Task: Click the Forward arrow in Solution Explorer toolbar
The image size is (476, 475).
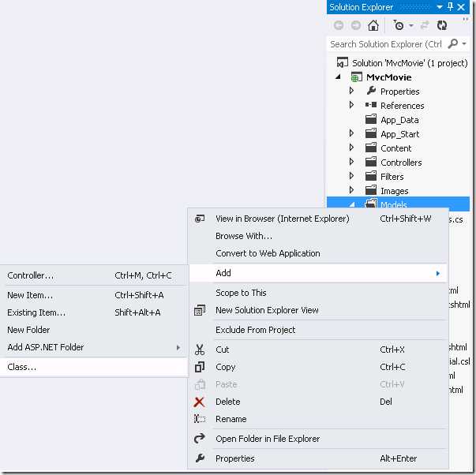Action: pos(356,25)
